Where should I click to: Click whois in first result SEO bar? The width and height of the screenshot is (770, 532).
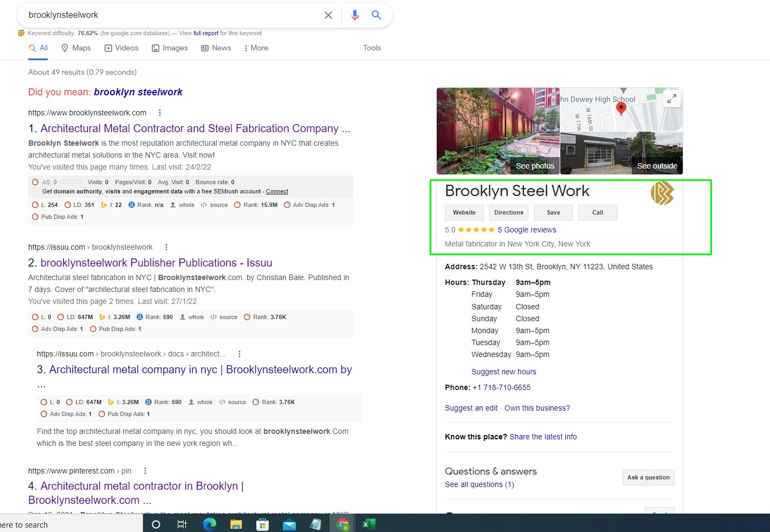(x=182, y=205)
